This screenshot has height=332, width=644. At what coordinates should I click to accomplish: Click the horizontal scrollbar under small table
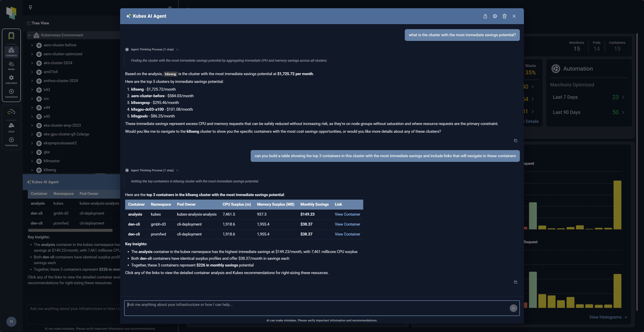point(70,230)
